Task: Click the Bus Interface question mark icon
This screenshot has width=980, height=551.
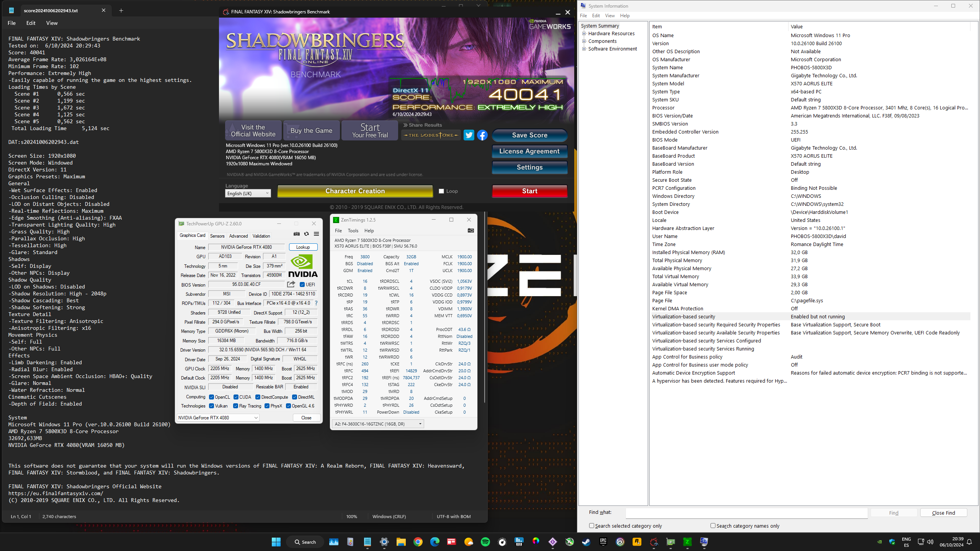Action: (x=316, y=303)
